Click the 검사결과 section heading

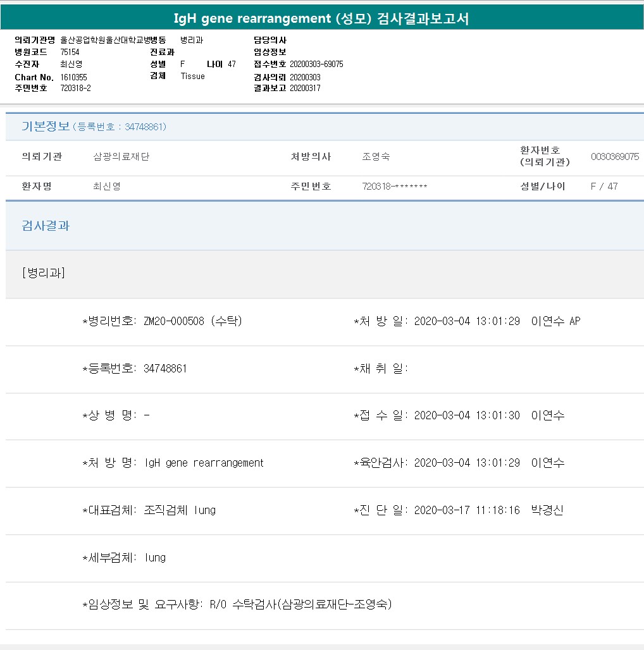click(46, 226)
